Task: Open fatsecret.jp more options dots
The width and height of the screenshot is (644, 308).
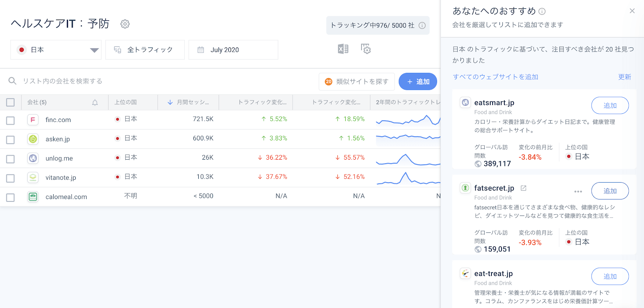Action: click(578, 191)
